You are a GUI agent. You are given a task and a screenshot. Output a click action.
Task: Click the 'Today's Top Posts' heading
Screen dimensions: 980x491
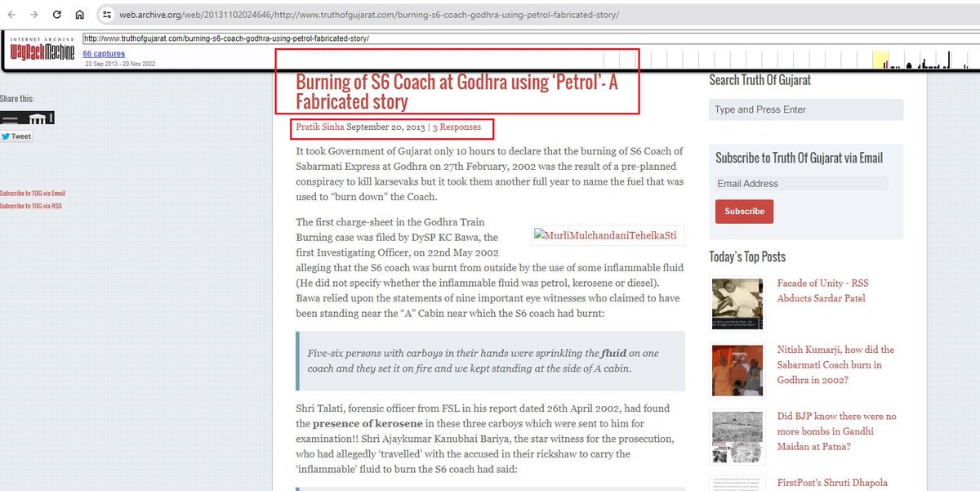pos(747,257)
